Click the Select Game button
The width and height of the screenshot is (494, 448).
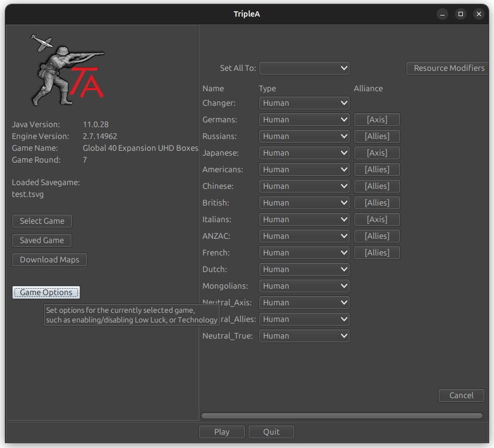[41, 221]
